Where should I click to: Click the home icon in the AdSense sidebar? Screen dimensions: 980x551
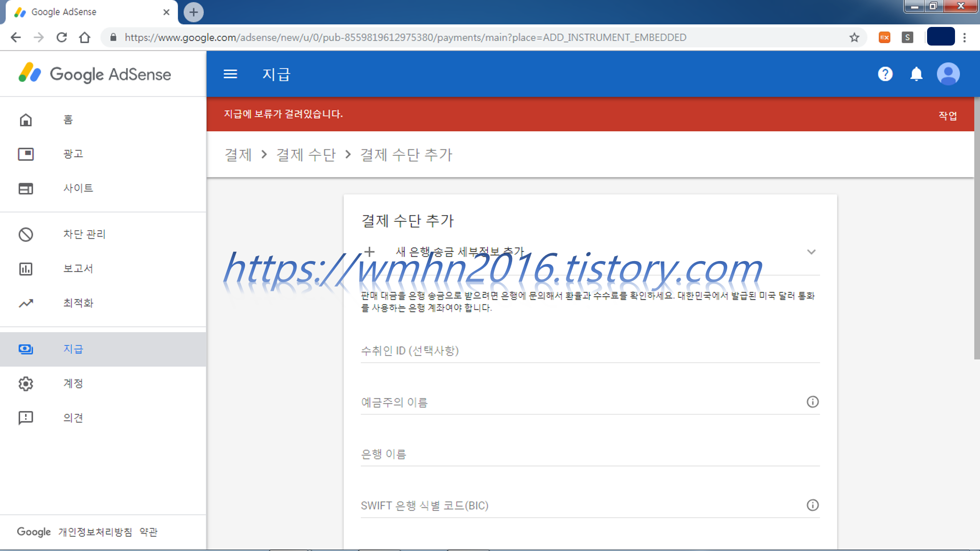(25, 120)
